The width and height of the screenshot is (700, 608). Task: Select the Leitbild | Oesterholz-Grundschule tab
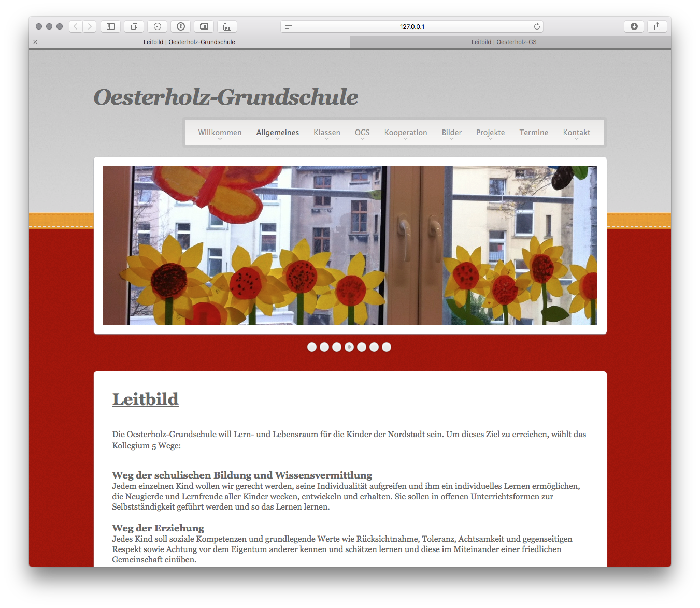coord(189,42)
